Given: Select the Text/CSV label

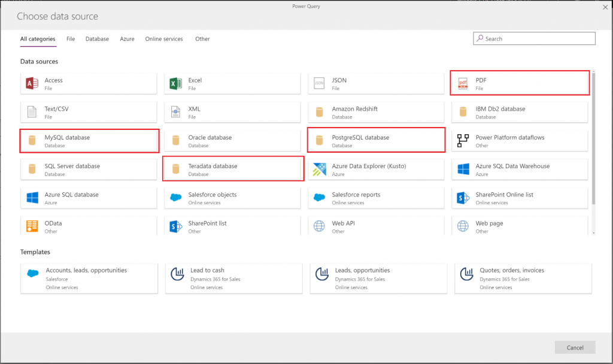Looking at the screenshot, I should (x=57, y=109).
